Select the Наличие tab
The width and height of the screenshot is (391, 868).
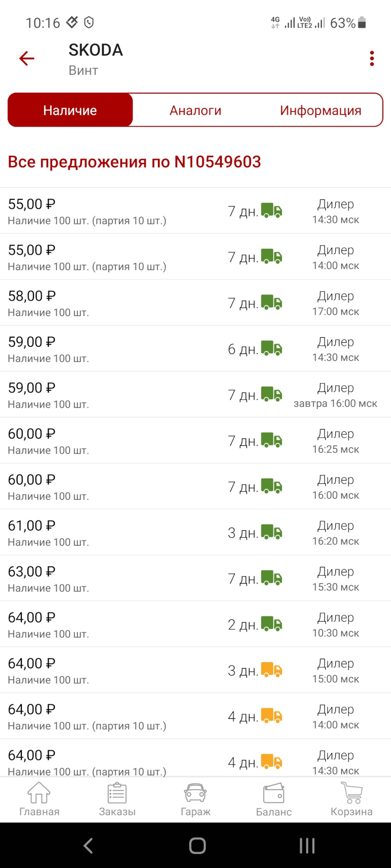pyautogui.click(x=70, y=110)
